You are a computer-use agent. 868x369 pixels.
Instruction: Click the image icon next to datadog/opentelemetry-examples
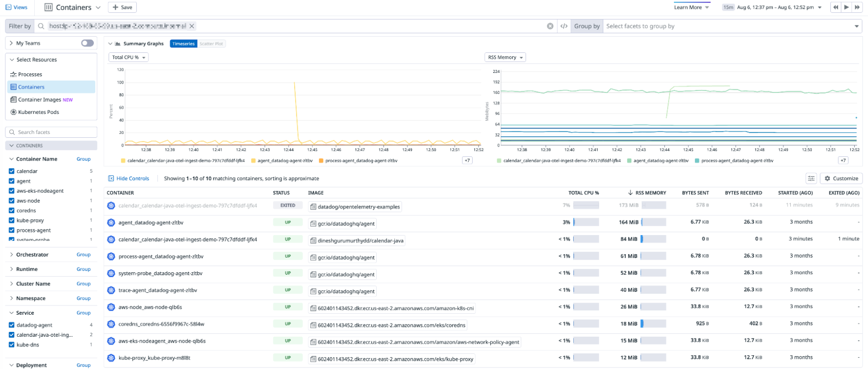(313, 207)
